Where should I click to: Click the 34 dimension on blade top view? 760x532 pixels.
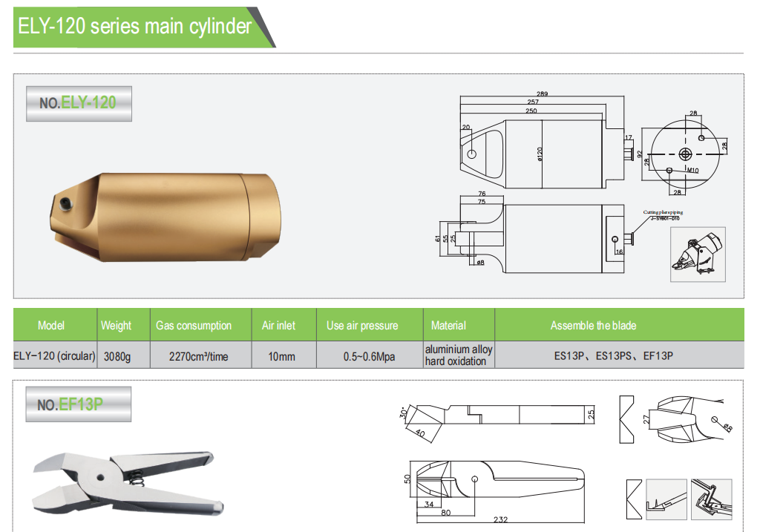(x=429, y=505)
